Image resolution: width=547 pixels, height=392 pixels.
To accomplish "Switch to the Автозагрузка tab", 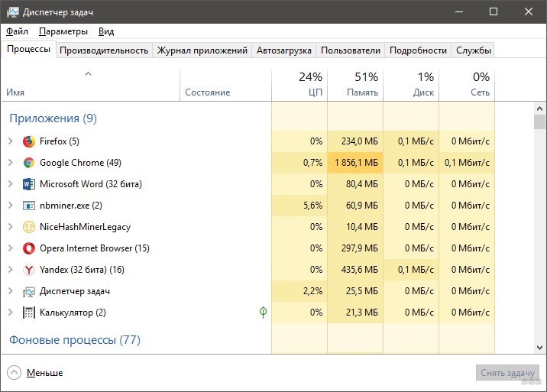I will pyautogui.click(x=284, y=50).
